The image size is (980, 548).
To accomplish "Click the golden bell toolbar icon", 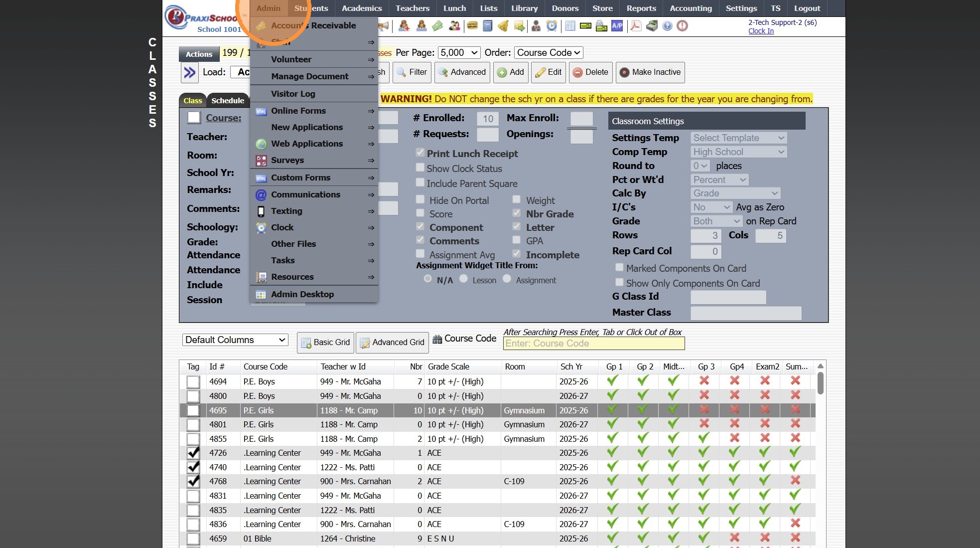I will (x=503, y=25).
